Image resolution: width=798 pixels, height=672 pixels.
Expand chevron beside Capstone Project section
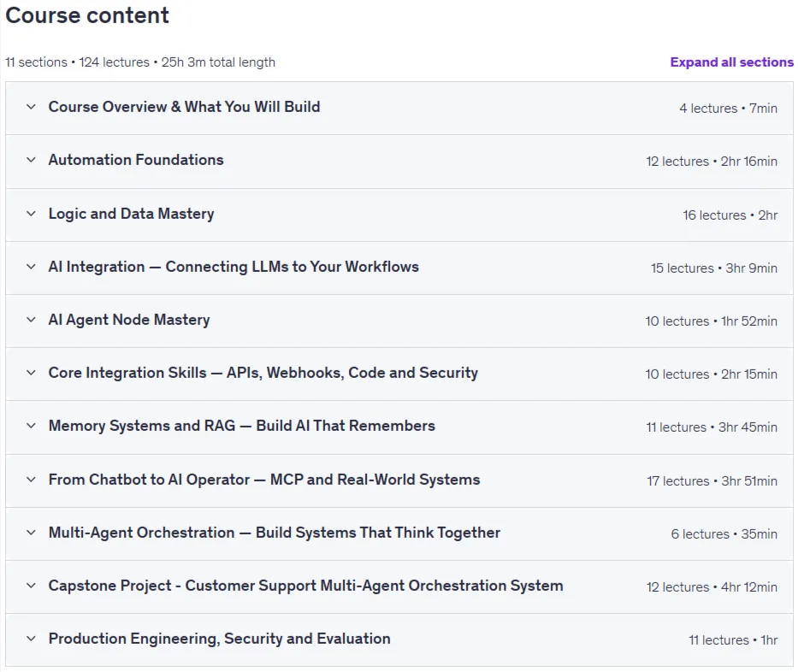(31, 585)
